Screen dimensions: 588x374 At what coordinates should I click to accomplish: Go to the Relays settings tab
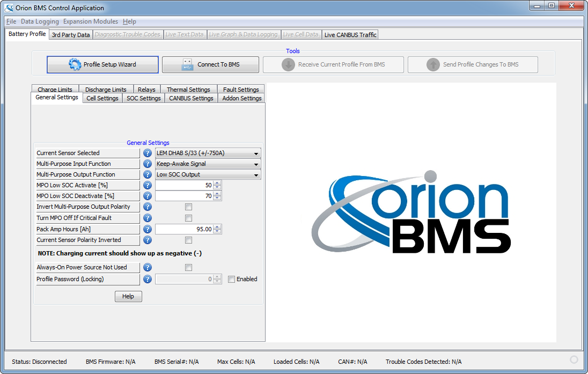146,89
